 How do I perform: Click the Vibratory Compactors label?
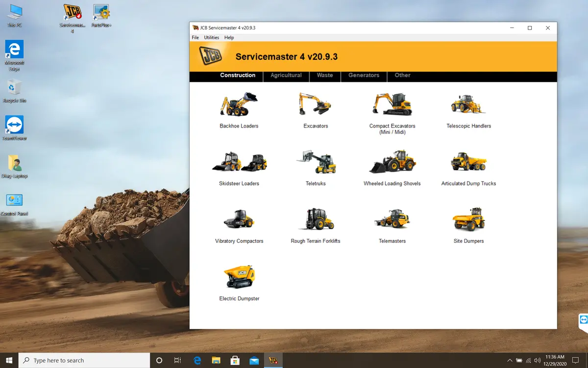(x=239, y=241)
